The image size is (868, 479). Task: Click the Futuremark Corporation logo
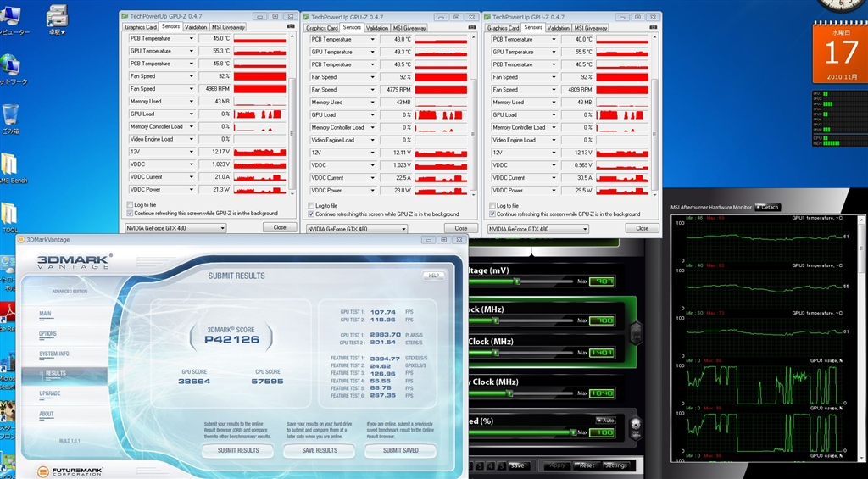(x=70, y=471)
